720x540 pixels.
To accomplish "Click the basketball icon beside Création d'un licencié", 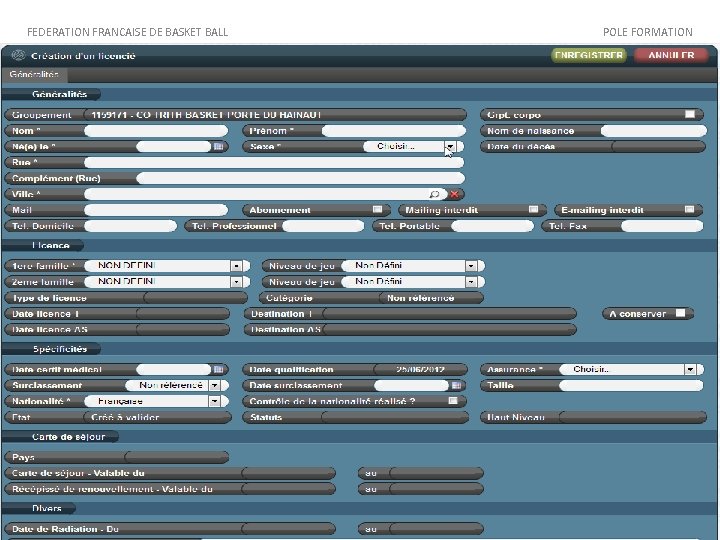I will coord(18,55).
